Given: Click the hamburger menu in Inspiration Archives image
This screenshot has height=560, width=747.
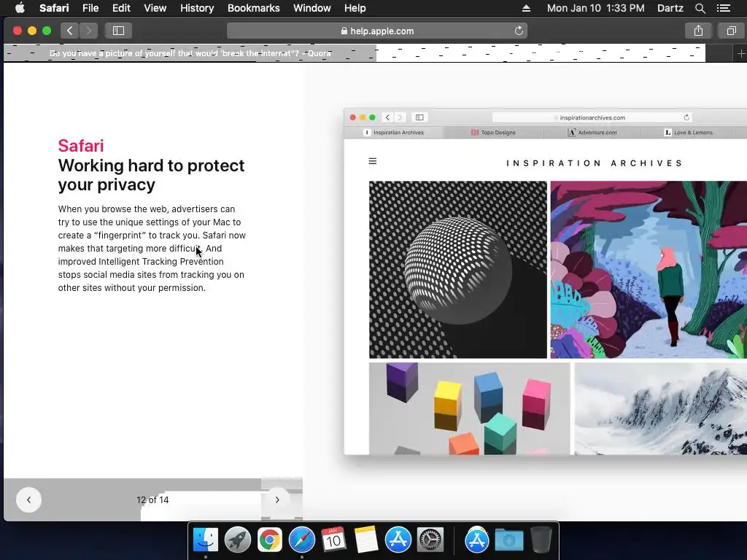Looking at the screenshot, I should 373,161.
